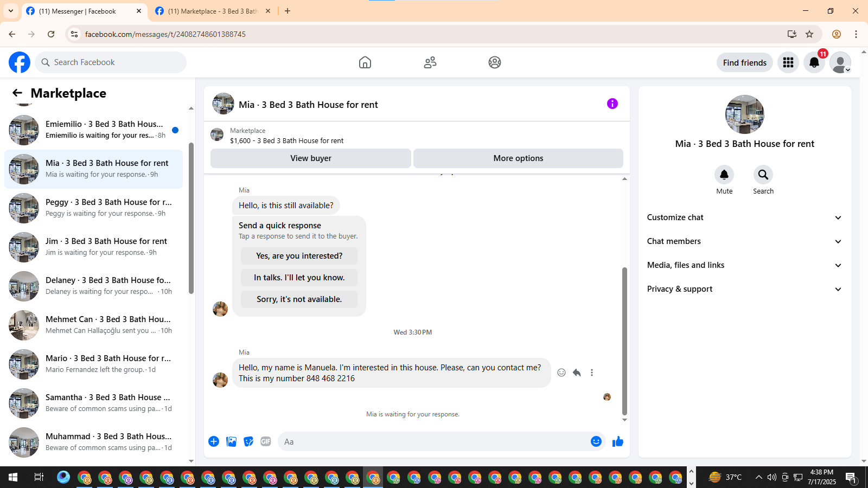
Task: Send a thumbs-up like
Action: 618,441
